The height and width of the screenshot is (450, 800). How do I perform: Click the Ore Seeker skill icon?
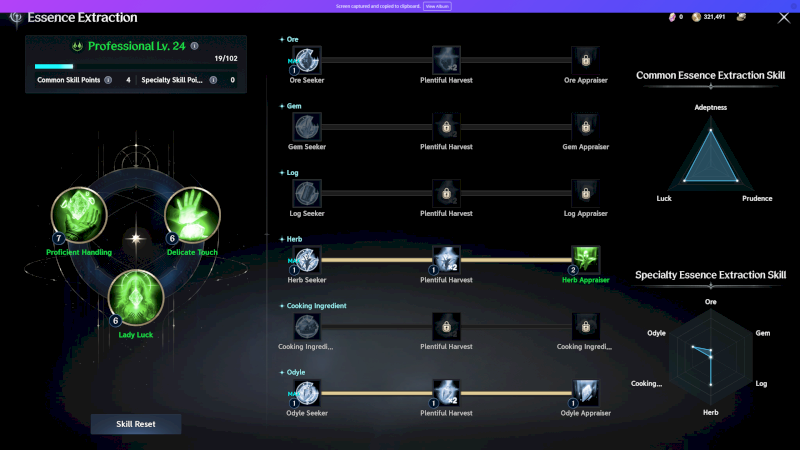(306, 60)
